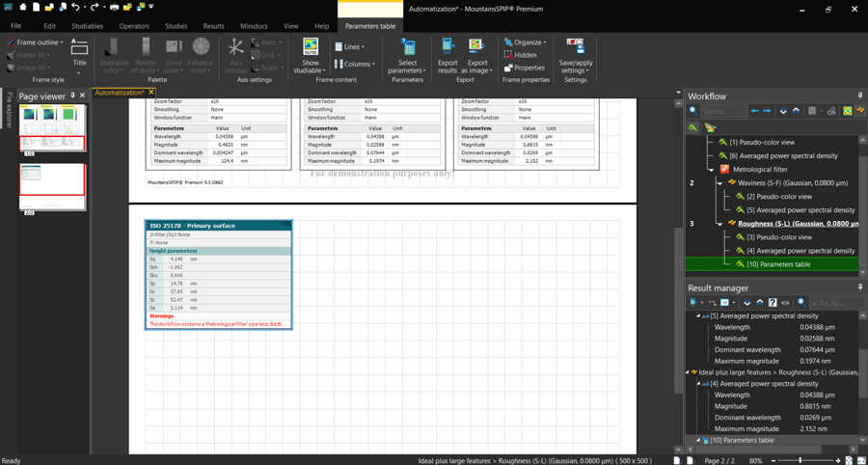Toggle green studies filter in Workflow panel
Image resolution: width=868 pixels, height=465 pixels.
click(x=693, y=128)
